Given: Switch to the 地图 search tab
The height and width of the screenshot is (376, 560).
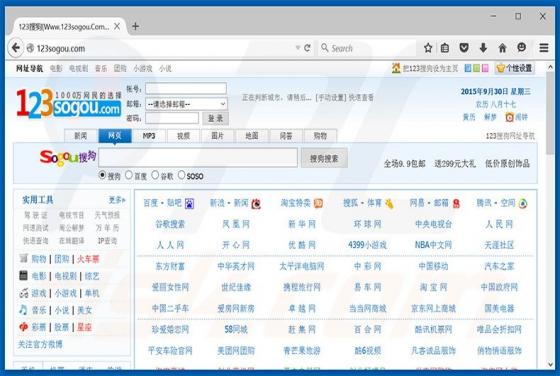Looking at the screenshot, I should click(x=252, y=136).
